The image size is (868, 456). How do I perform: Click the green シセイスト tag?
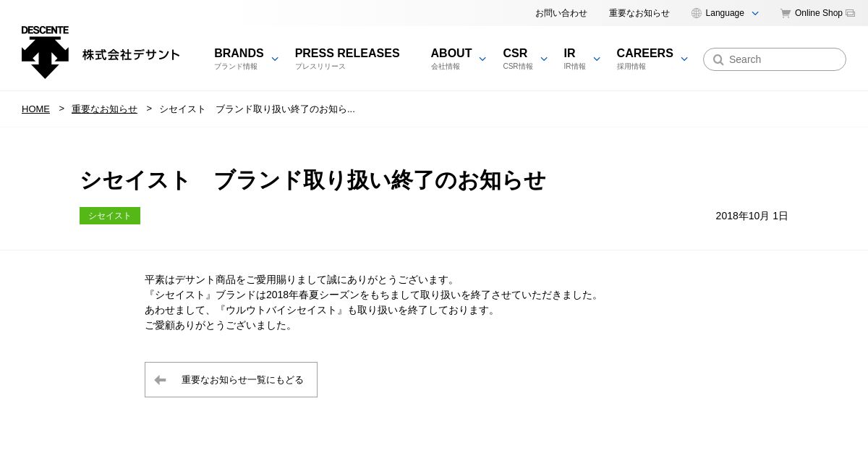click(110, 216)
